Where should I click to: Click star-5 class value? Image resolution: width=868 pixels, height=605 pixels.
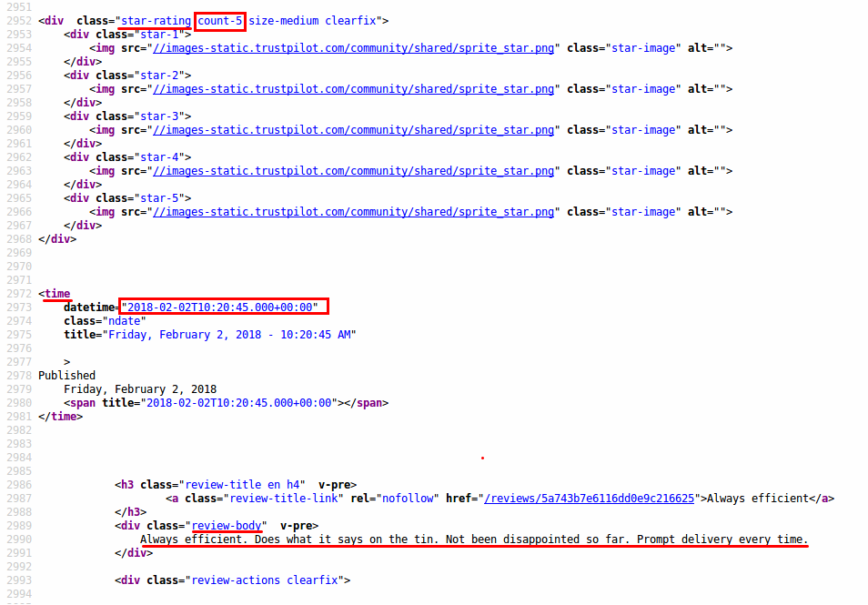tap(159, 198)
